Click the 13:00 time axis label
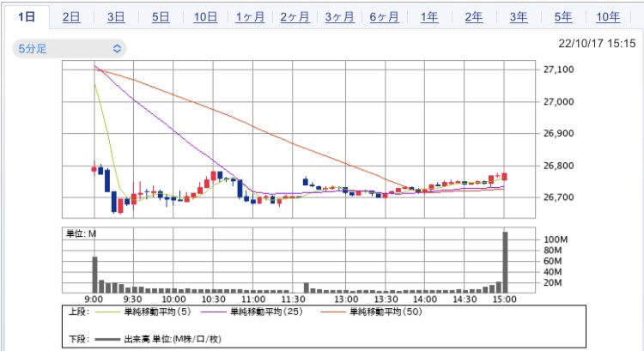 point(346,300)
